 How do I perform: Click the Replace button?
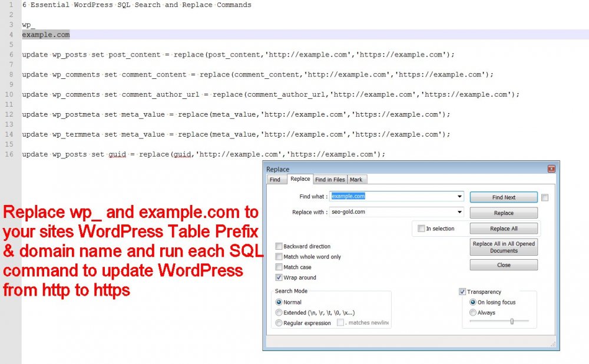504,213
